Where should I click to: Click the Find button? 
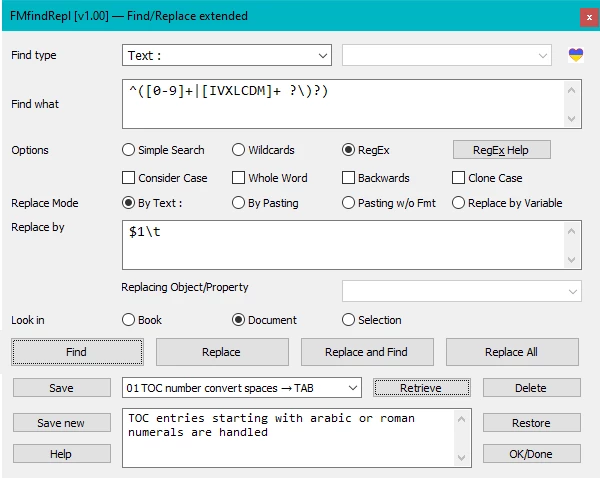point(77,352)
